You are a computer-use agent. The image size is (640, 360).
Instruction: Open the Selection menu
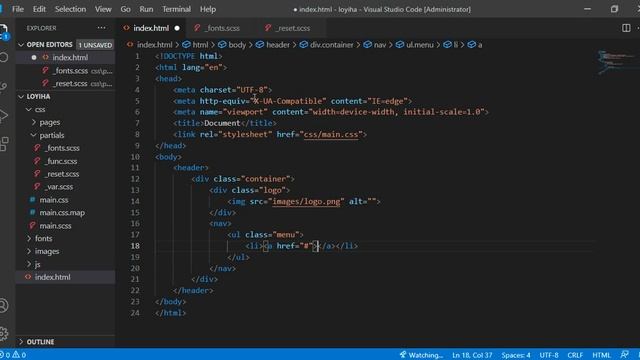point(70,9)
